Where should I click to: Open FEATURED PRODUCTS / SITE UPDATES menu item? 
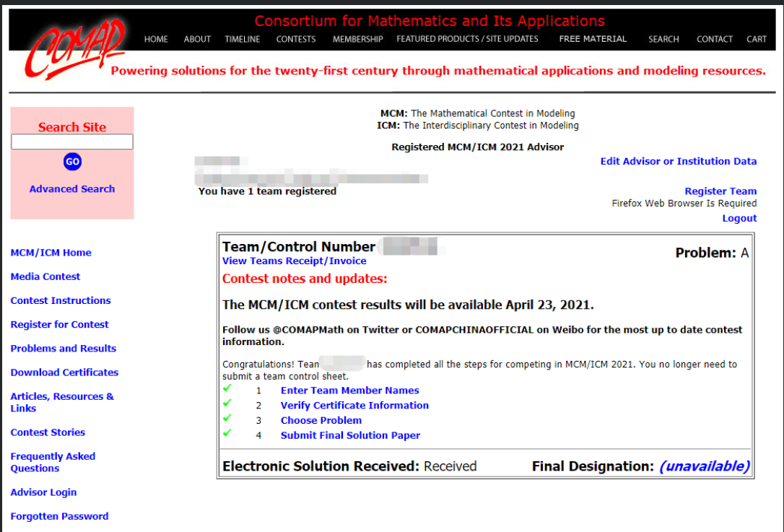pyautogui.click(x=468, y=39)
